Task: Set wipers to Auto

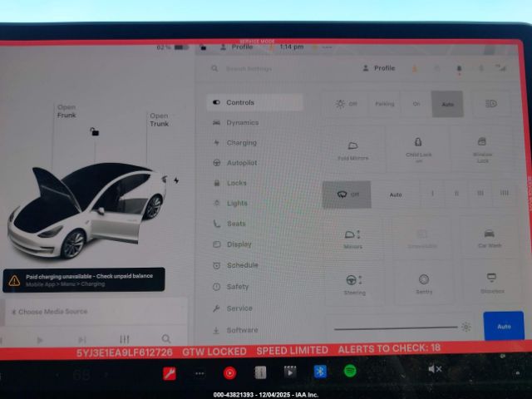Action: coord(396,195)
